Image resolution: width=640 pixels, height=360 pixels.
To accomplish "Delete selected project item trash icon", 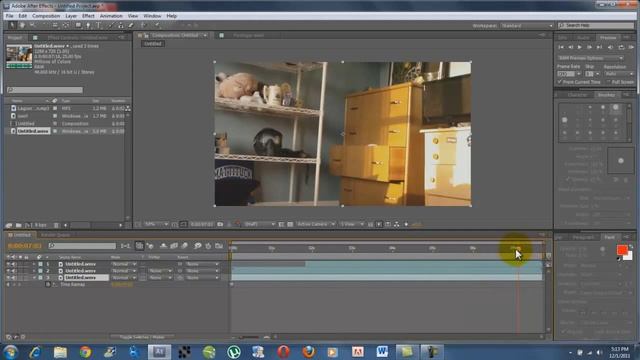I will coord(56,225).
